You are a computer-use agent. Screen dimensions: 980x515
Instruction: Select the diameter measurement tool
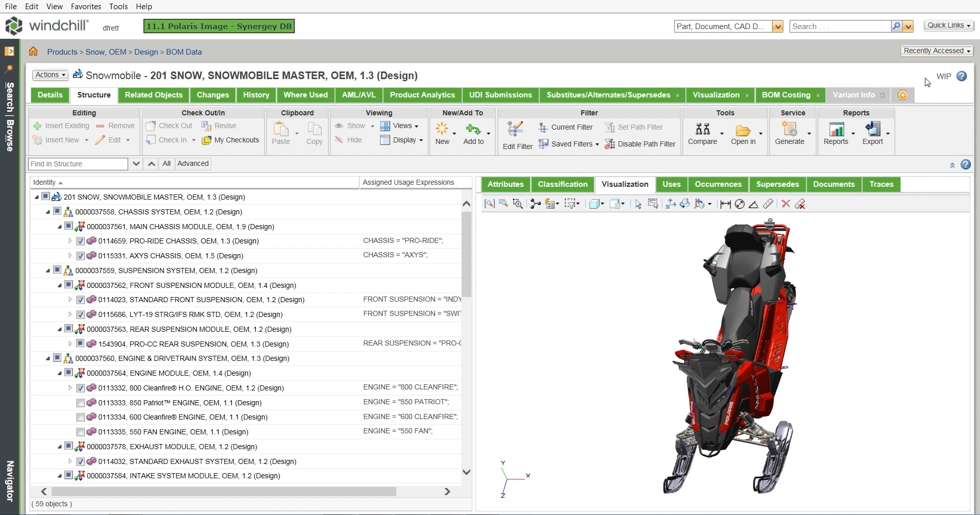739,204
